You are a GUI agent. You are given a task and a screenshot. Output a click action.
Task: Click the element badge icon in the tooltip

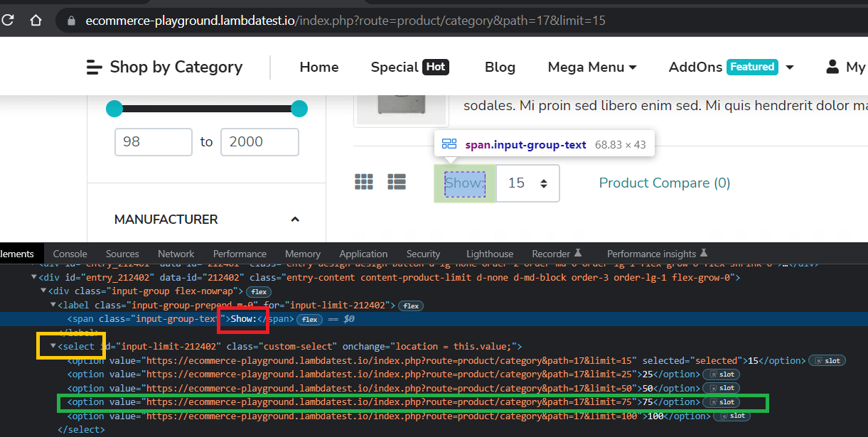[x=449, y=143]
